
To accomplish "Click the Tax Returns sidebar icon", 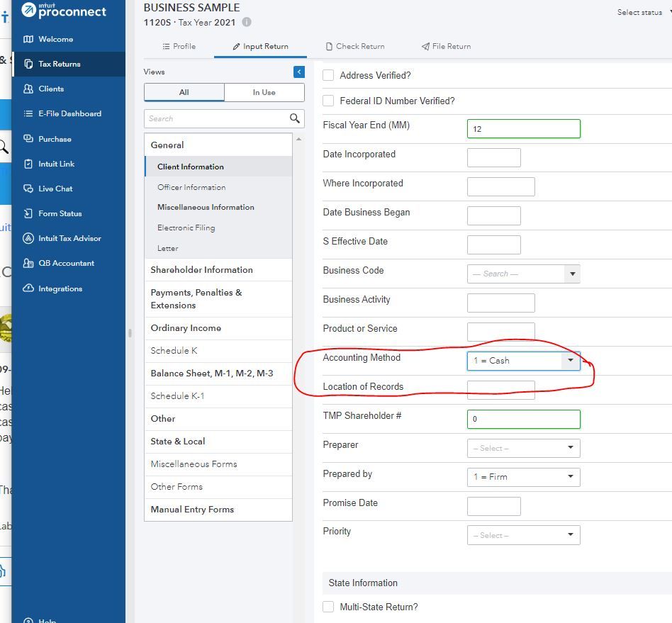I will 28,64.
